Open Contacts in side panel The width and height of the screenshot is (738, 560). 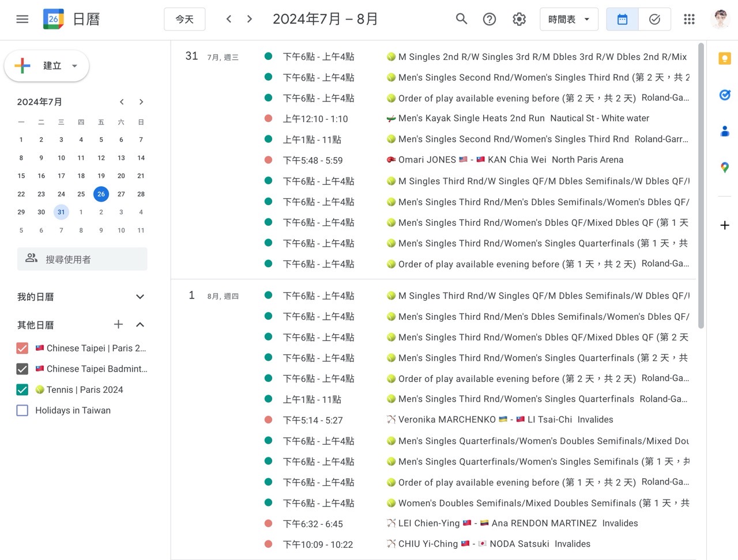click(x=725, y=131)
